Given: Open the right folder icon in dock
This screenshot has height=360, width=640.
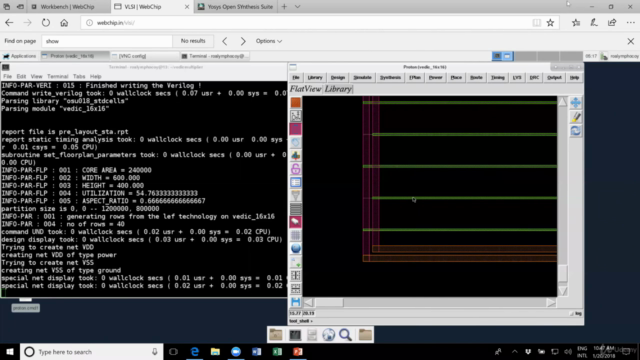Looking at the screenshot, I should point(365,335).
